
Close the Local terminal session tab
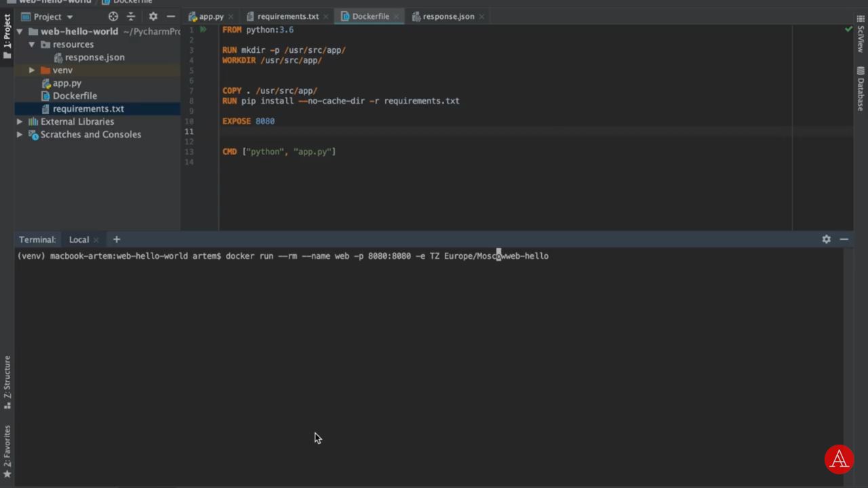[96, 239]
